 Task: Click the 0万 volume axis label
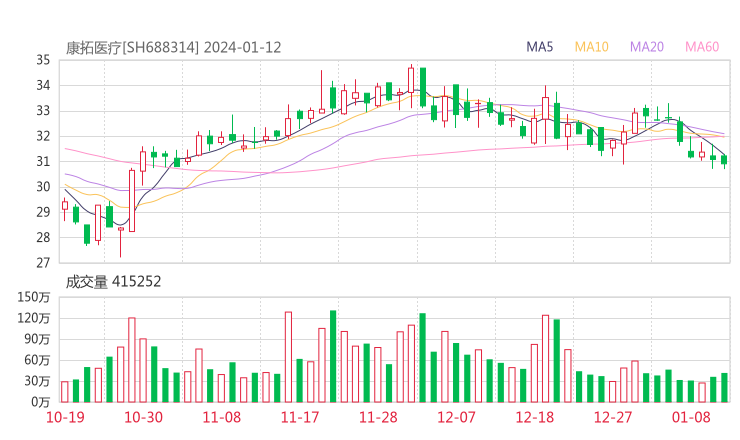(x=41, y=402)
